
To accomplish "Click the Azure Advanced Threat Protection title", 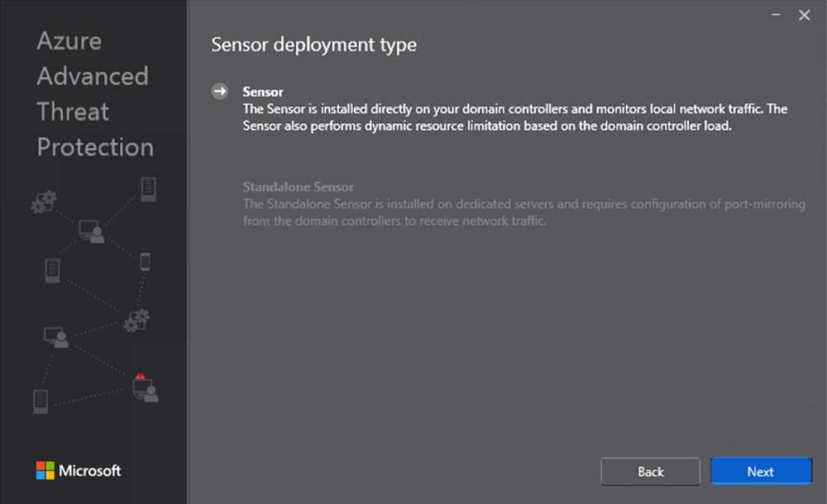I will coord(94,94).
